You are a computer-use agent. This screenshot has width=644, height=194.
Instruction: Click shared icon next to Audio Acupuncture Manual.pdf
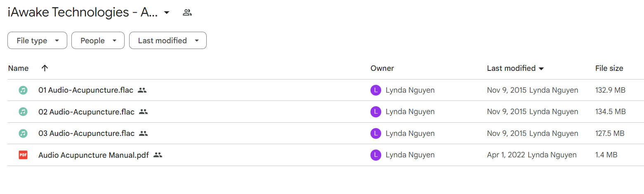point(158,155)
